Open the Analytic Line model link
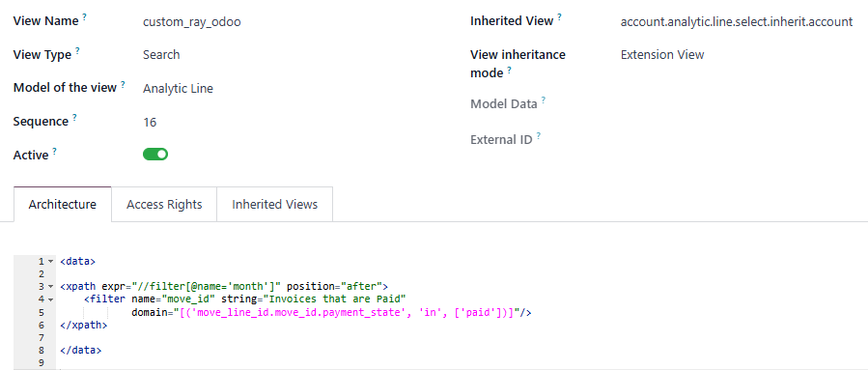The image size is (868, 370). 178,89
